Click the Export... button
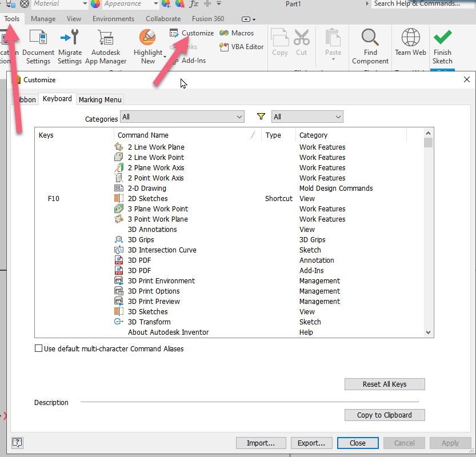The width and height of the screenshot is (476, 457). (x=311, y=443)
